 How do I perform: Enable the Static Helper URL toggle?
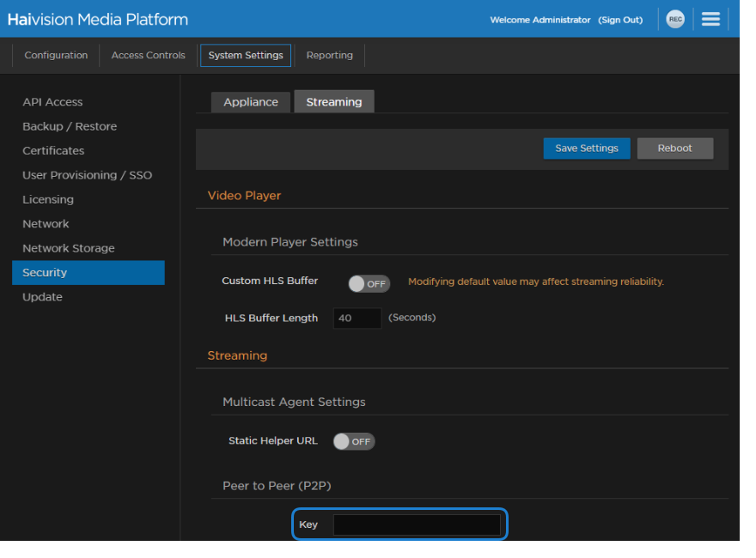[354, 441]
